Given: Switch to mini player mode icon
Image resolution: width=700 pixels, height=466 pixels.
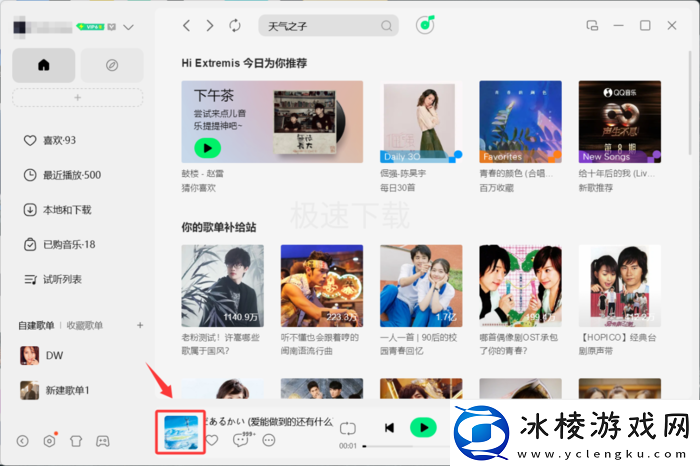Looking at the screenshot, I should (592, 26).
